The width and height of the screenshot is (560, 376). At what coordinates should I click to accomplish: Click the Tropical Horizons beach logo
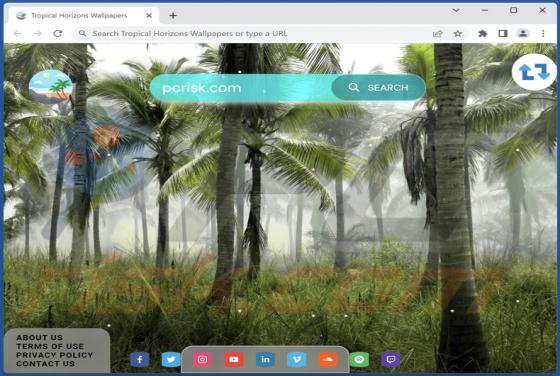(50, 87)
